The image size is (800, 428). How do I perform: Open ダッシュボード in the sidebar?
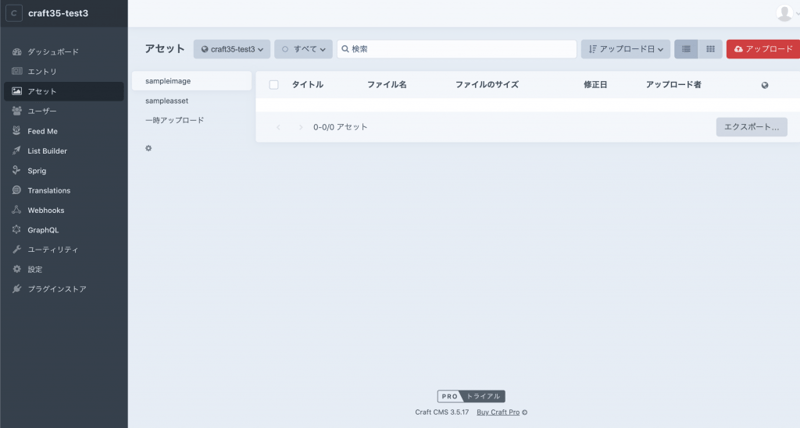(64, 52)
